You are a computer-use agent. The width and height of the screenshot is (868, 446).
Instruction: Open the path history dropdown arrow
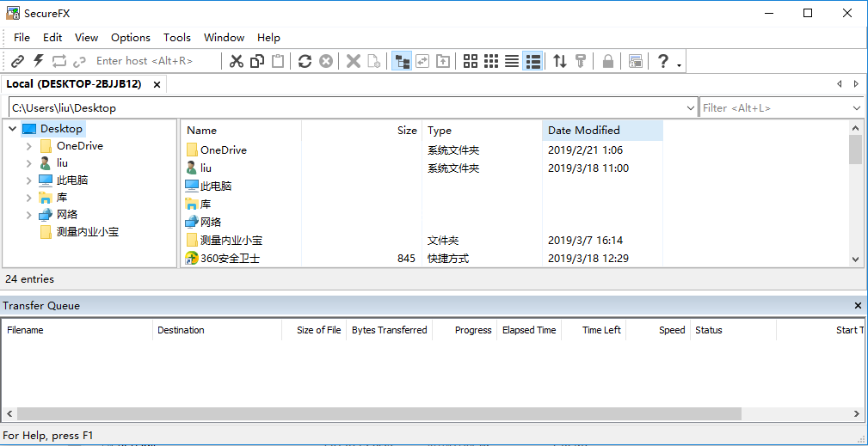coord(691,107)
